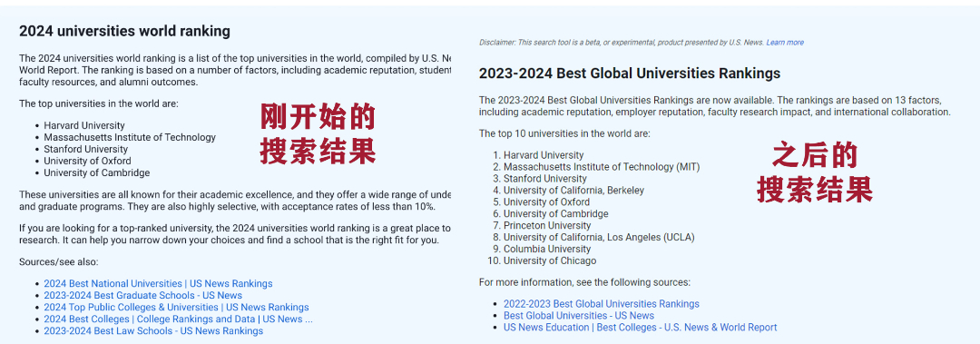Click the 'Sources/see also:' label

(x=59, y=262)
